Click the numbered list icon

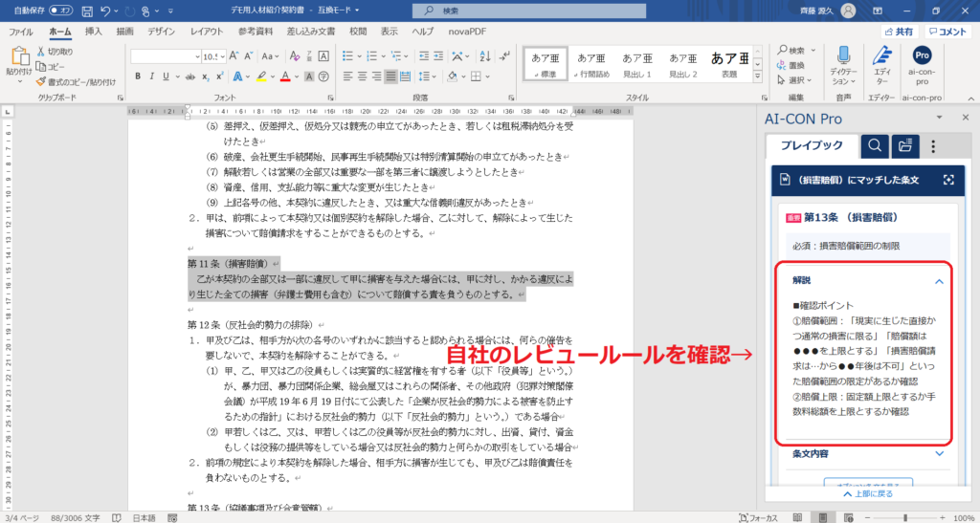tap(374, 55)
